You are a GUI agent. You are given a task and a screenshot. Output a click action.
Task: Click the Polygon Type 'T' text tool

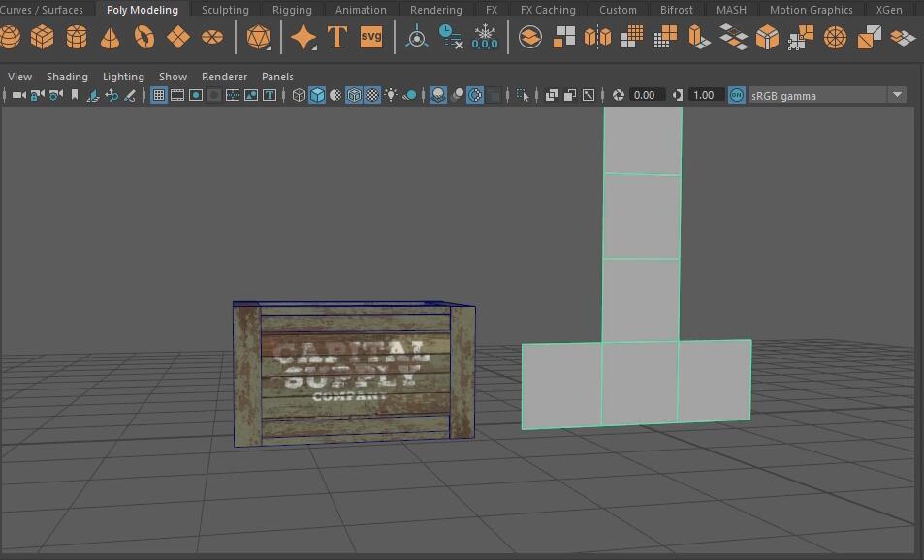click(337, 37)
